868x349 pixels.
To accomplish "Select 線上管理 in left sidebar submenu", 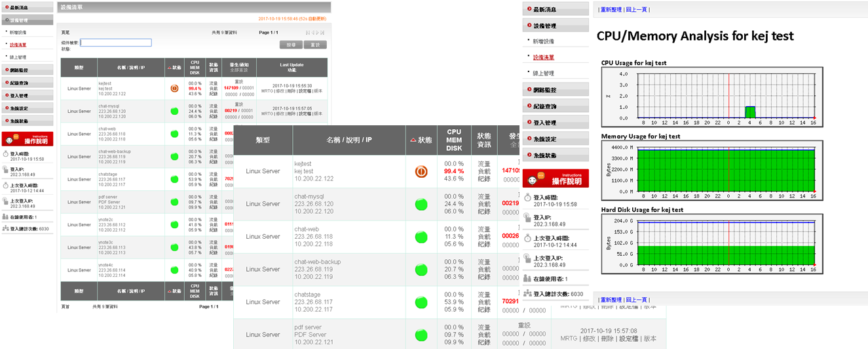I will tap(18, 57).
